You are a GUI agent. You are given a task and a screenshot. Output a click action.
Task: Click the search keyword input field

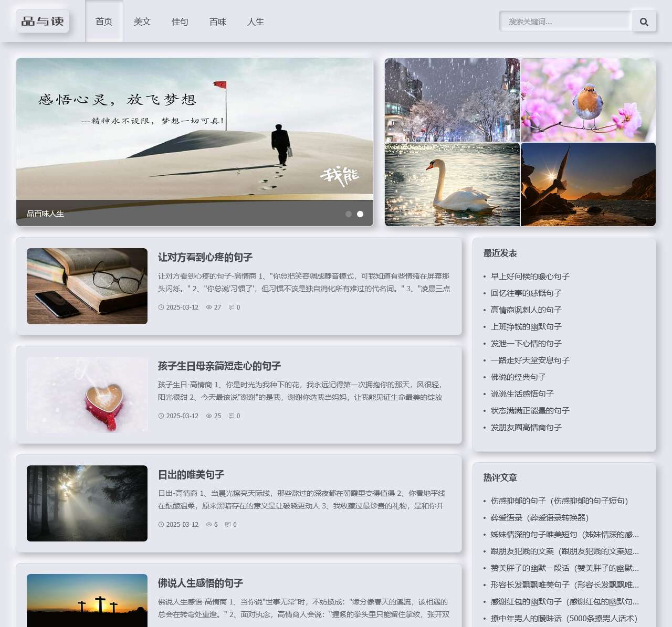point(565,22)
